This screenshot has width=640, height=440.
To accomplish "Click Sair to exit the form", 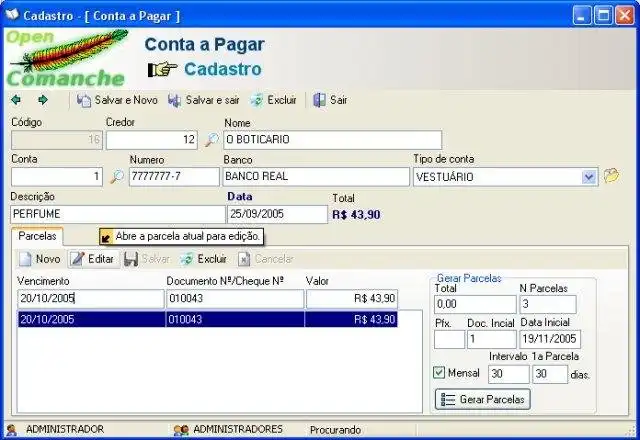I will click(330, 100).
